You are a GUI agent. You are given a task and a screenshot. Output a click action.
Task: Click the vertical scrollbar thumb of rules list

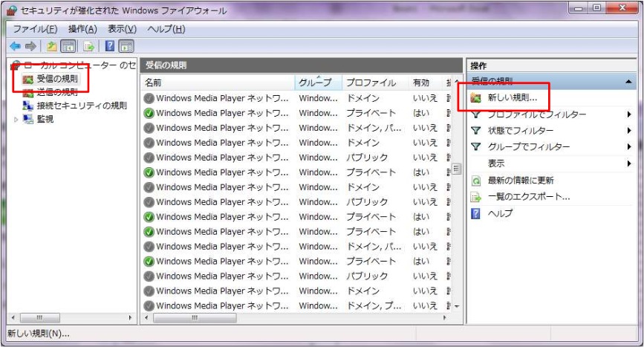pos(456,169)
